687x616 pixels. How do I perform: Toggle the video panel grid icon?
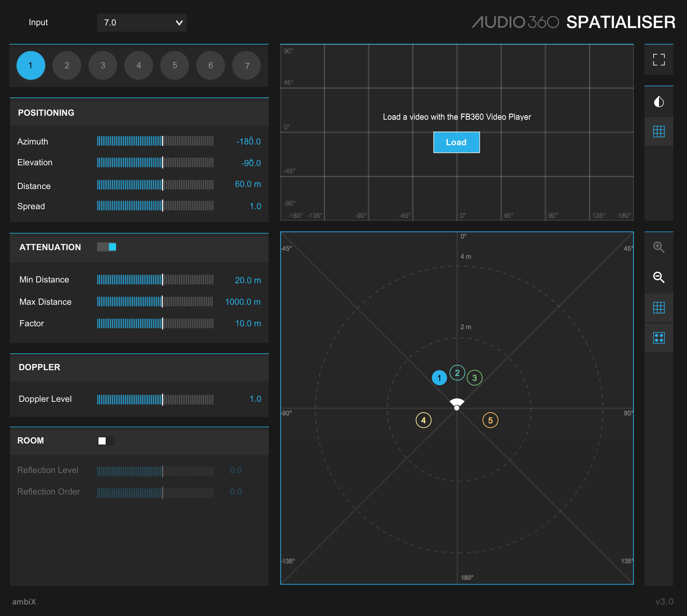click(659, 132)
